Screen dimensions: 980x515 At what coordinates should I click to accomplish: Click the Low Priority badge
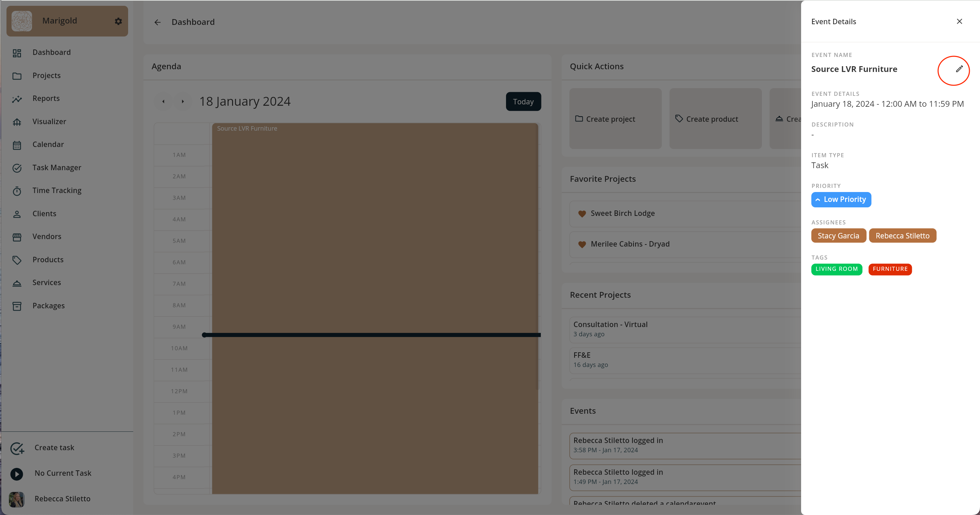pyautogui.click(x=841, y=200)
